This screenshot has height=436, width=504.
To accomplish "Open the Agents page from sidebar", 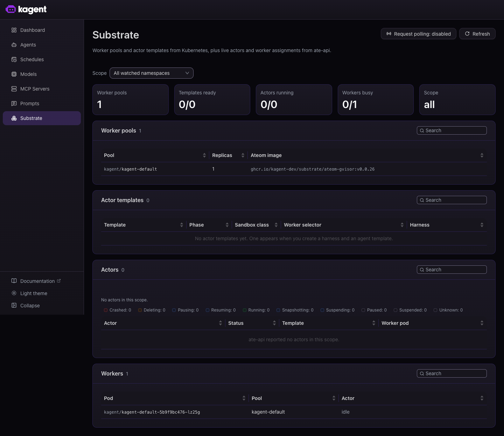I will click(x=42, y=45).
